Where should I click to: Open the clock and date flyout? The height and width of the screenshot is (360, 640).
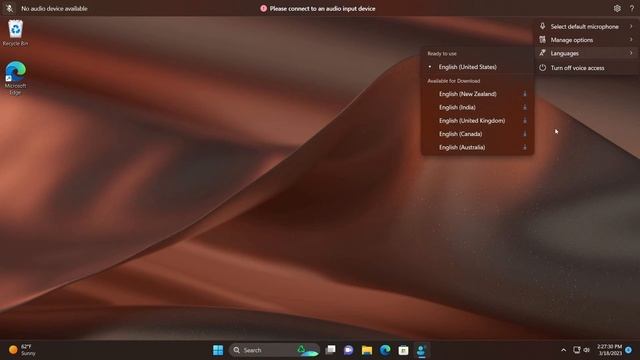click(x=609, y=350)
